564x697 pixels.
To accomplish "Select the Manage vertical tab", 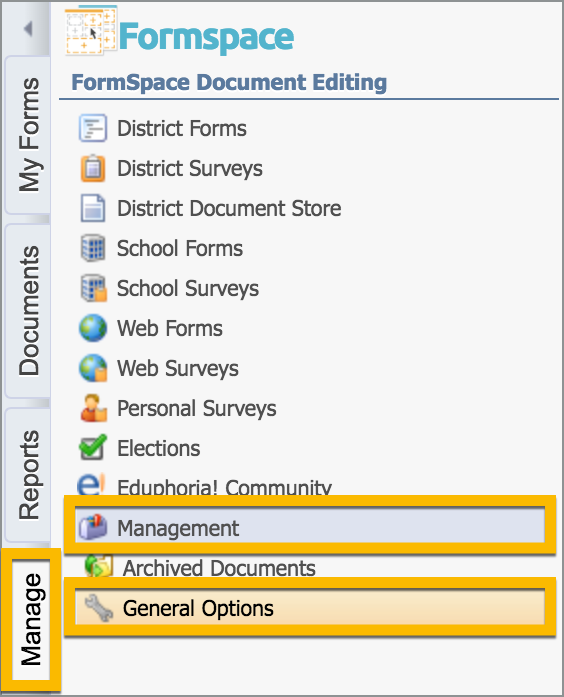I will pos(31,620).
